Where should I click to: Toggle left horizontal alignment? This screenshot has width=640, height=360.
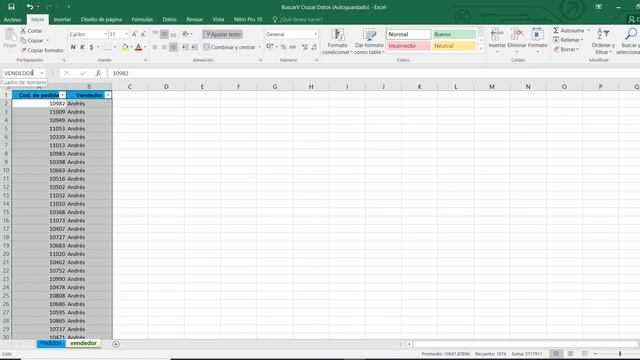click(155, 47)
